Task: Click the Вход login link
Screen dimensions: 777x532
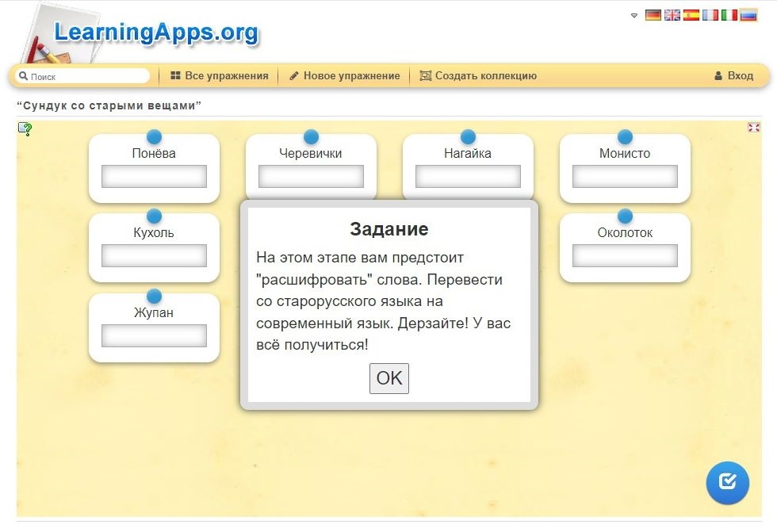Action: (733, 76)
